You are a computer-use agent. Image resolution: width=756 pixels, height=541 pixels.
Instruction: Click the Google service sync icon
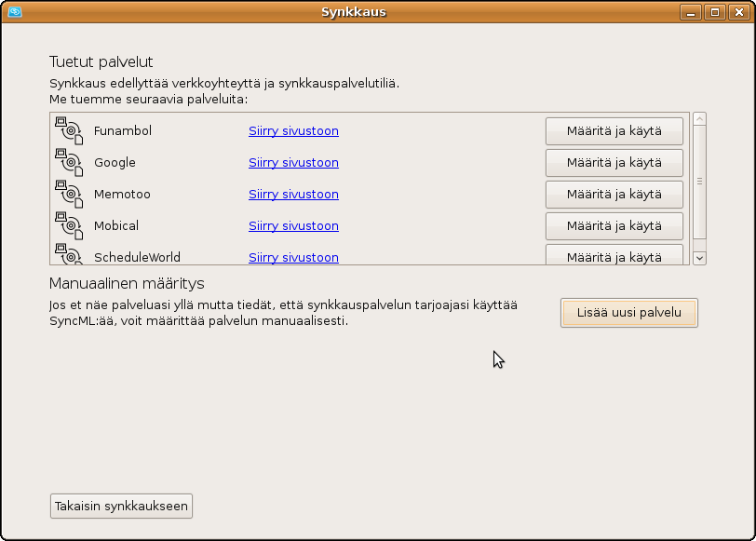click(x=69, y=163)
